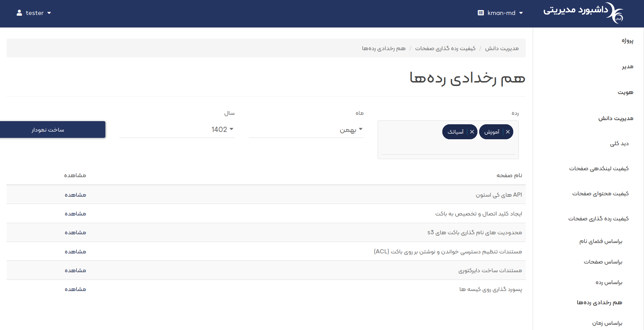The image size is (644, 330).
Task: Open the tester user dropdown
Action: coord(34,13)
